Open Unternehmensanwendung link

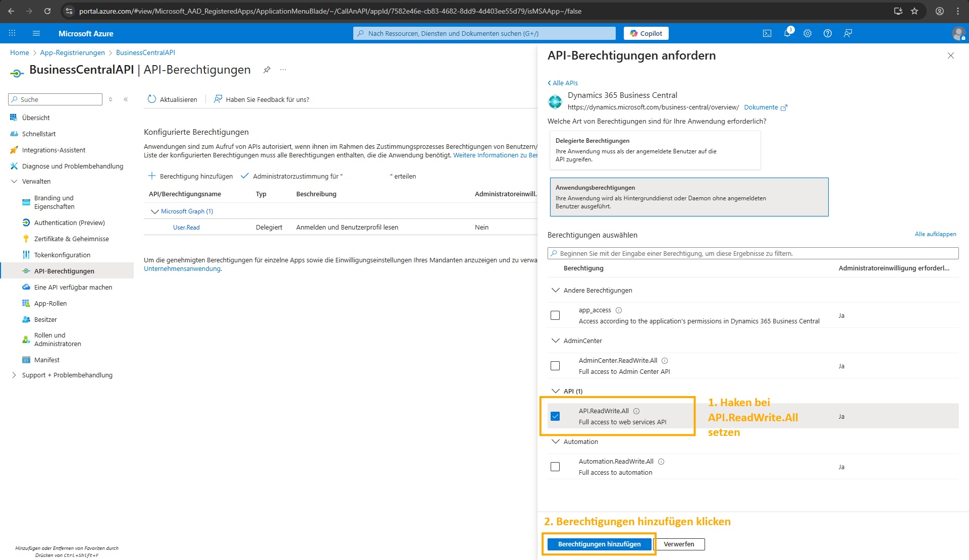coord(182,269)
